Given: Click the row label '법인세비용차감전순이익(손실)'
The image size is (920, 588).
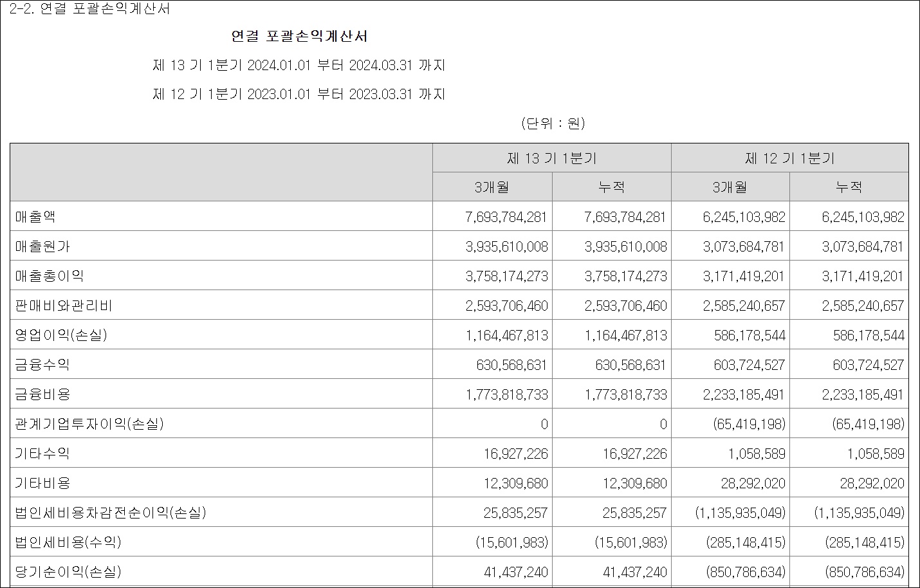Looking at the screenshot, I should pyautogui.click(x=111, y=513).
